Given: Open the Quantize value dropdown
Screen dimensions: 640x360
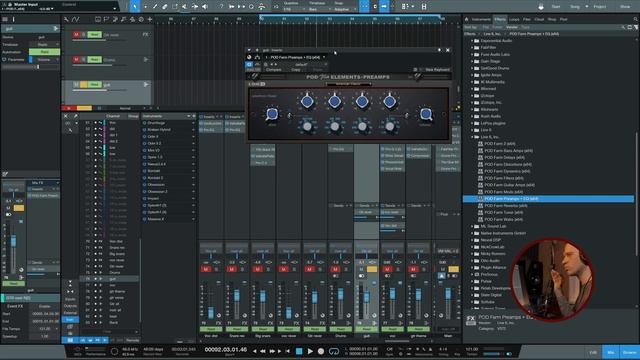Looking at the screenshot, I should (x=293, y=9).
